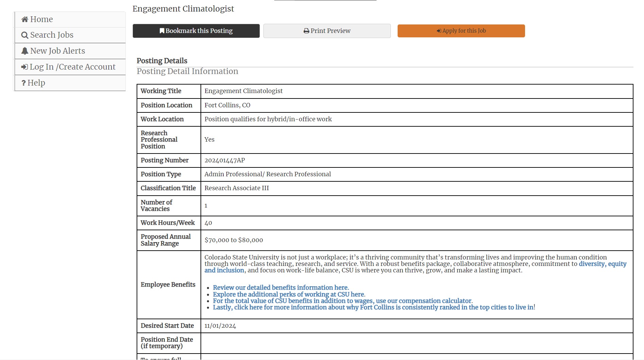Open the detailed benefits information link
The height and width of the screenshot is (360, 644).
coord(281,288)
